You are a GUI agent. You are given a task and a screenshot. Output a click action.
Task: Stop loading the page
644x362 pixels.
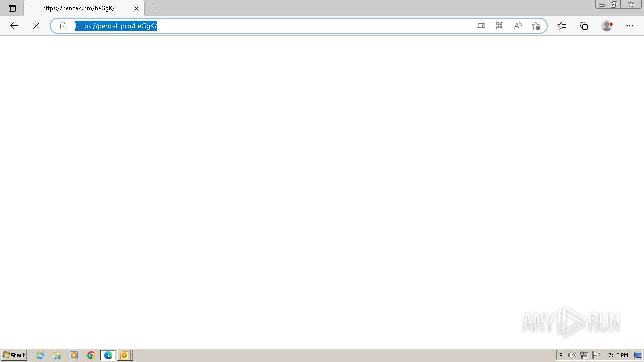point(36,26)
